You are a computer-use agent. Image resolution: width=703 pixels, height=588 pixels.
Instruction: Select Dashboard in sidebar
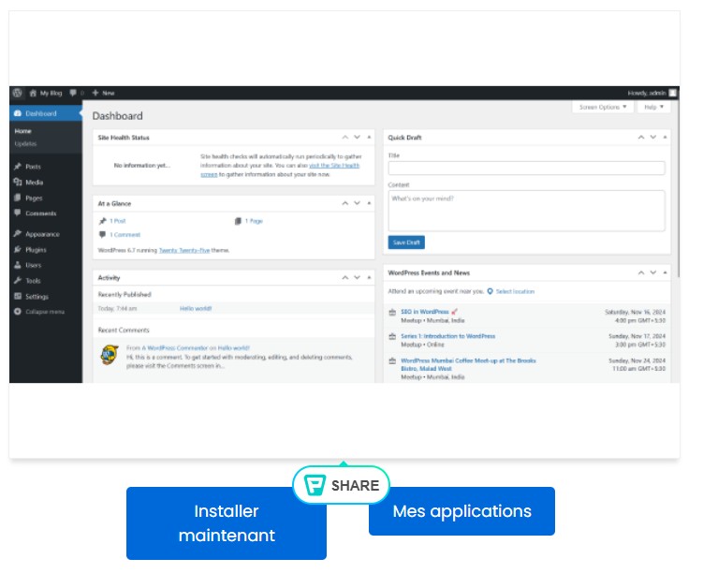click(x=45, y=113)
